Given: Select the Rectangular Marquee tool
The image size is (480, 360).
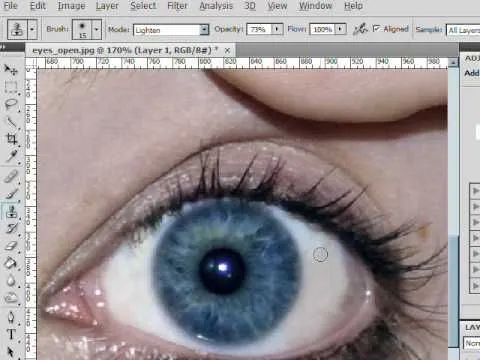Looking at the screenshot, I should click(11, 87).
